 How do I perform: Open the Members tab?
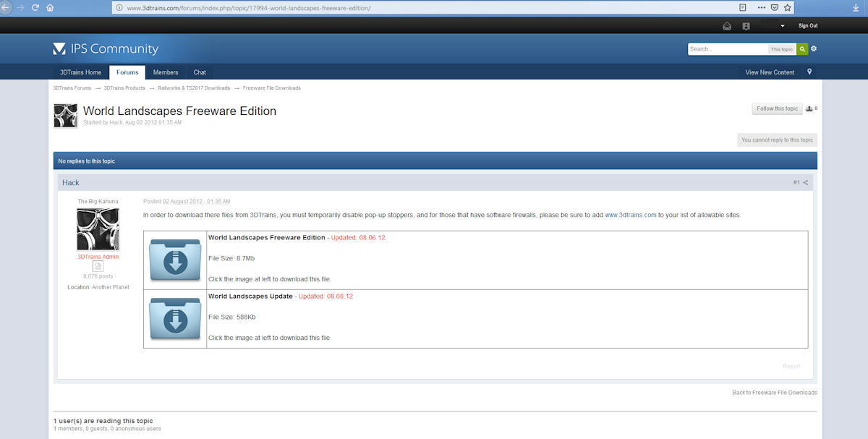166,72
